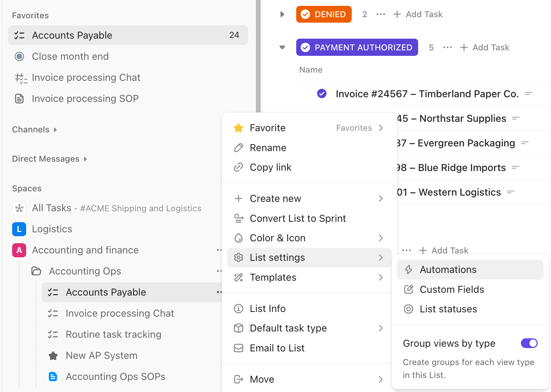The image size is (551, 392).
Task: Choose Automations from the List settings submenu
Action: 448,269
